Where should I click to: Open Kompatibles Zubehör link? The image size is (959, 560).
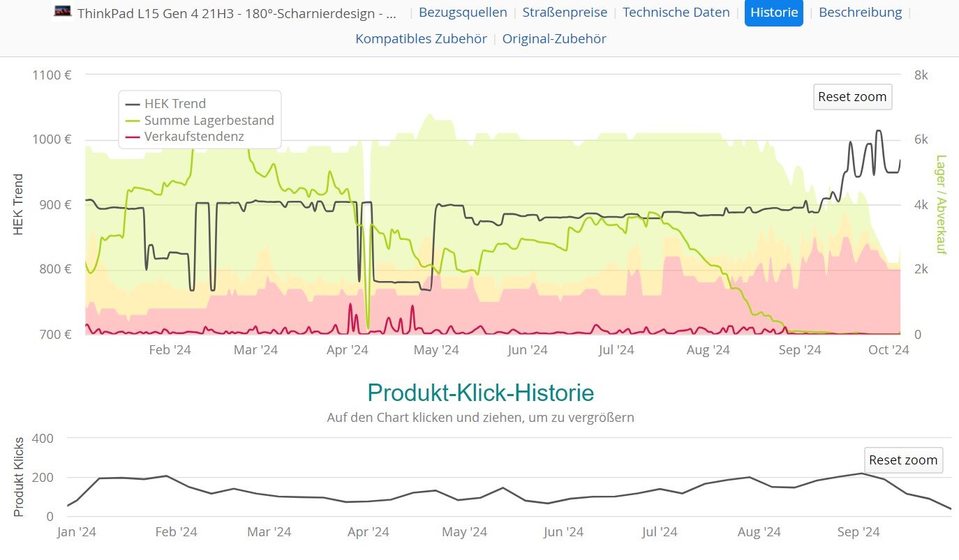[x=421, y=39]
